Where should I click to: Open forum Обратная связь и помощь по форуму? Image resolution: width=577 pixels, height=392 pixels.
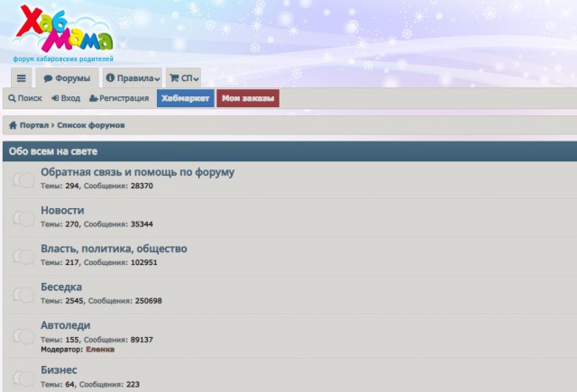click(138, 172)
